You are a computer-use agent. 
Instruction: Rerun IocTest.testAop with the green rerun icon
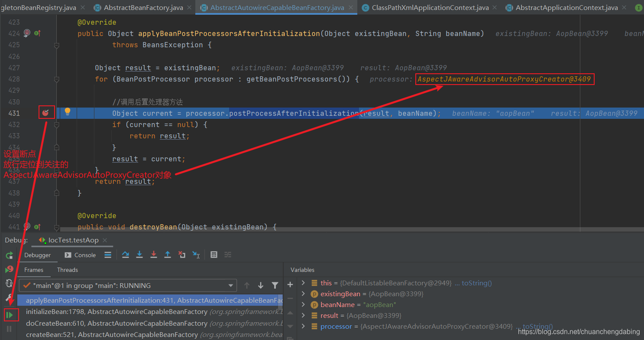tap(10, 255)
